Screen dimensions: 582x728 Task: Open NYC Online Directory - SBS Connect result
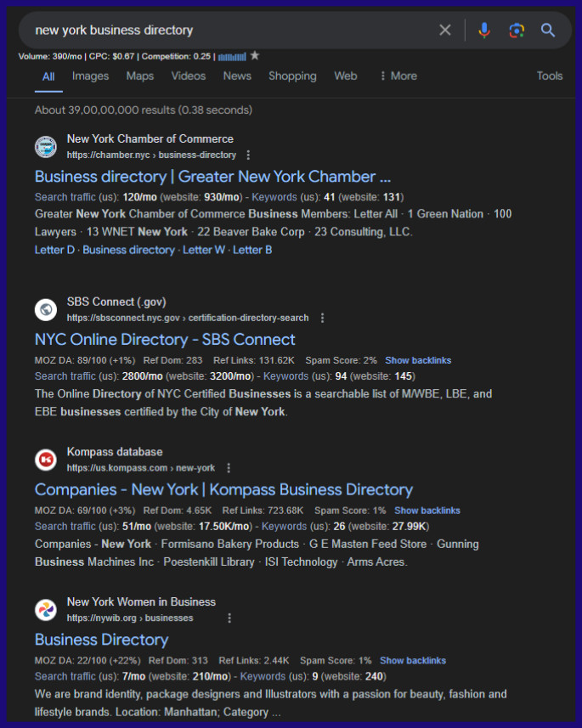click(x=165, y=340)
